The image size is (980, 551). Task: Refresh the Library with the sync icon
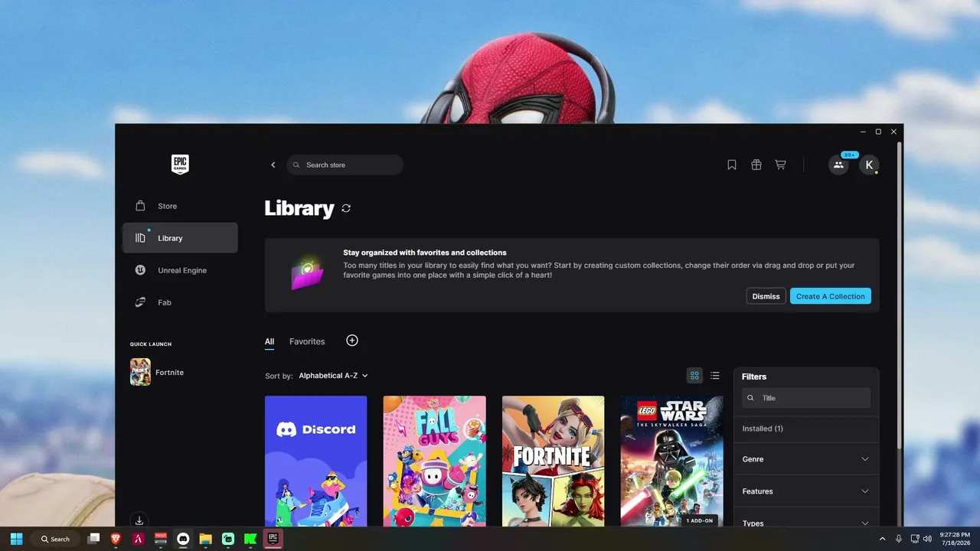tap(346, 208)
